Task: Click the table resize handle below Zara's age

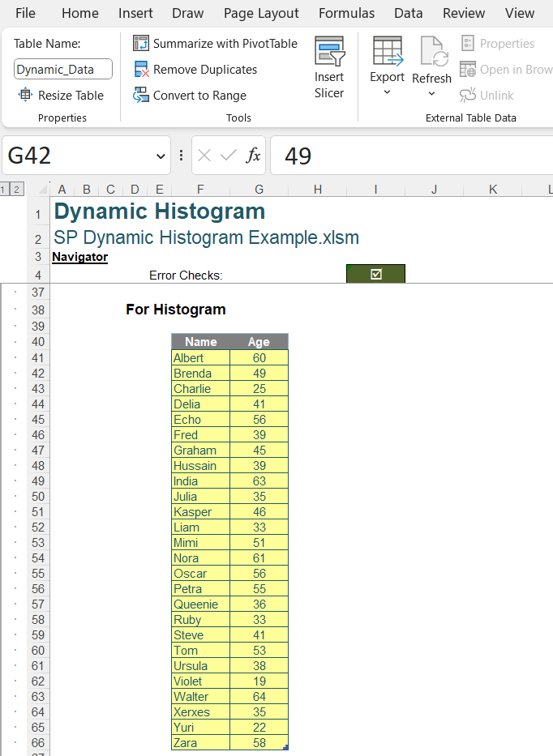Action: pos(285,748)
